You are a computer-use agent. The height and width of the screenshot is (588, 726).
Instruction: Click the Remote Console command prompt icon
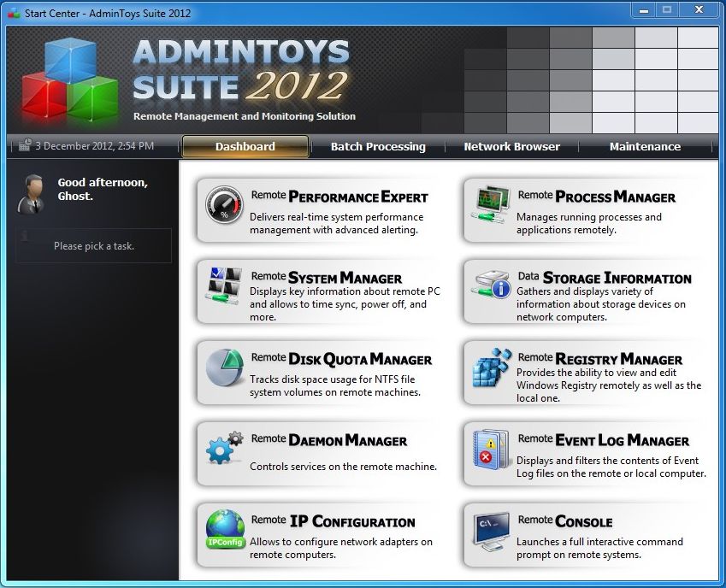(x=491, y=532)
